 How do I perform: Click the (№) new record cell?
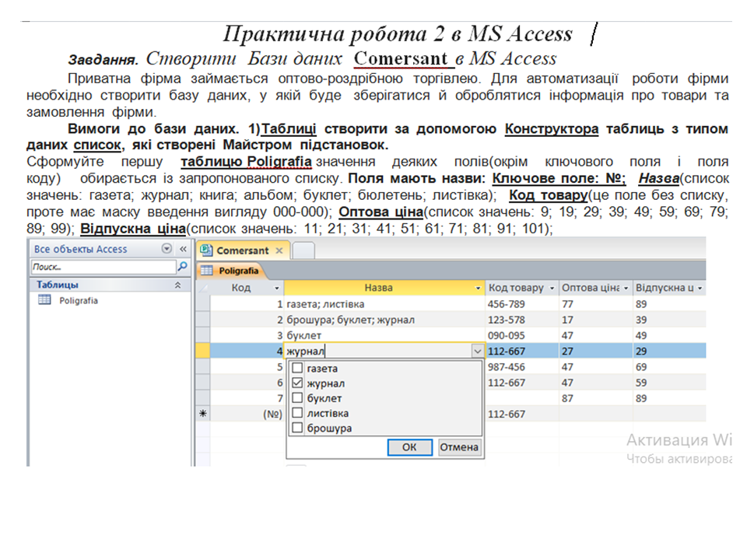(247, 414)
